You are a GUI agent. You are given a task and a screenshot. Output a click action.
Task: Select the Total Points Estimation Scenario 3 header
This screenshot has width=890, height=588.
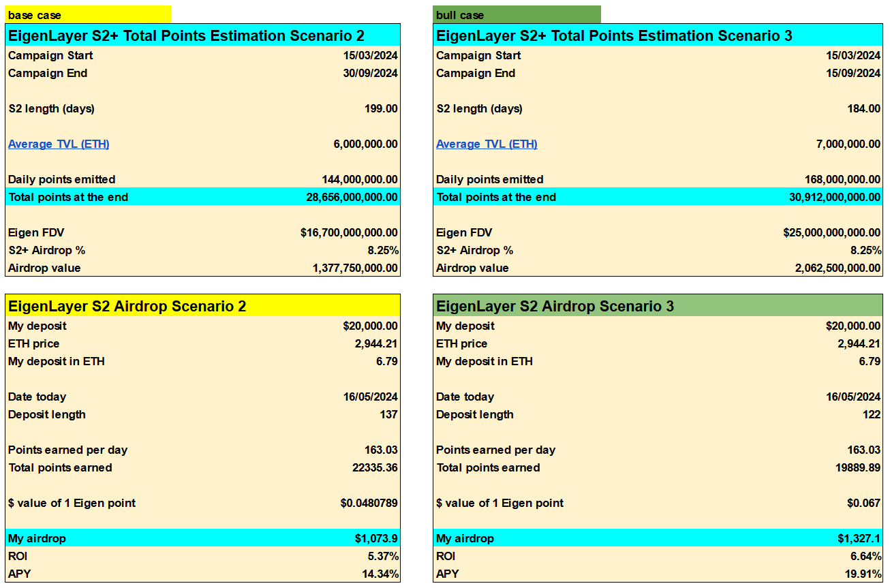tap(658, 35)
